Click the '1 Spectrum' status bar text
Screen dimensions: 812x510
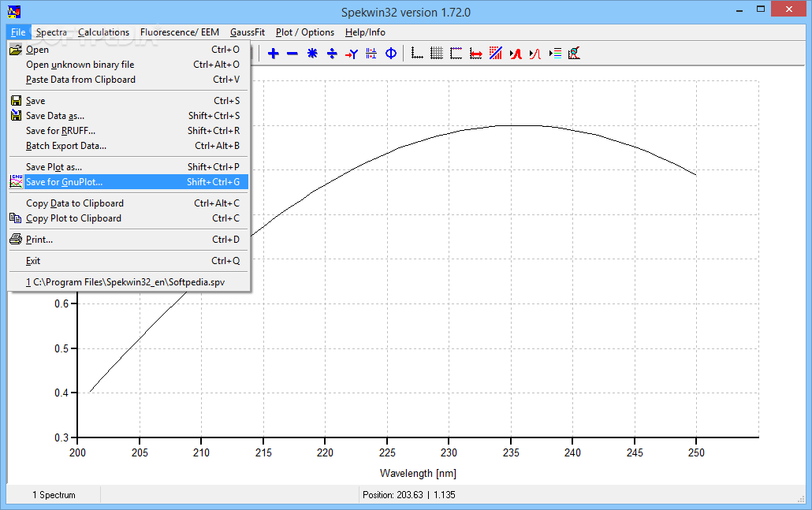point(54,495)
